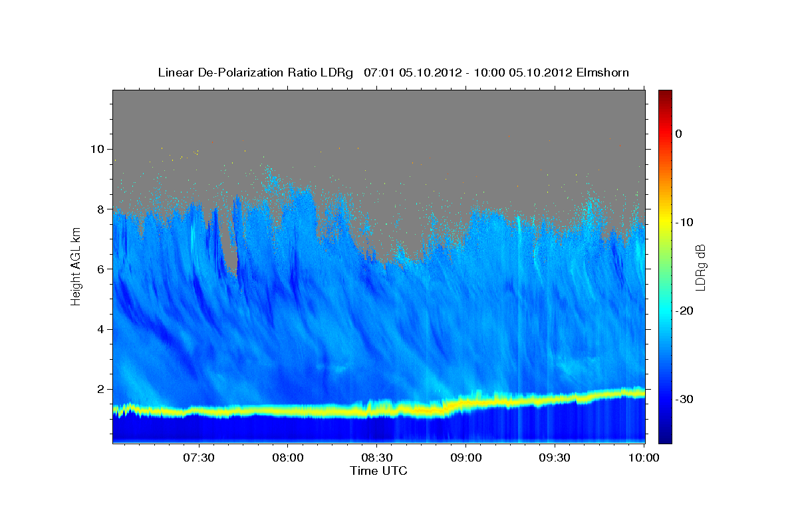Screen dimensions: 798x532
Task: Click the '07:30' time axis label
Action: pos(199,458)
